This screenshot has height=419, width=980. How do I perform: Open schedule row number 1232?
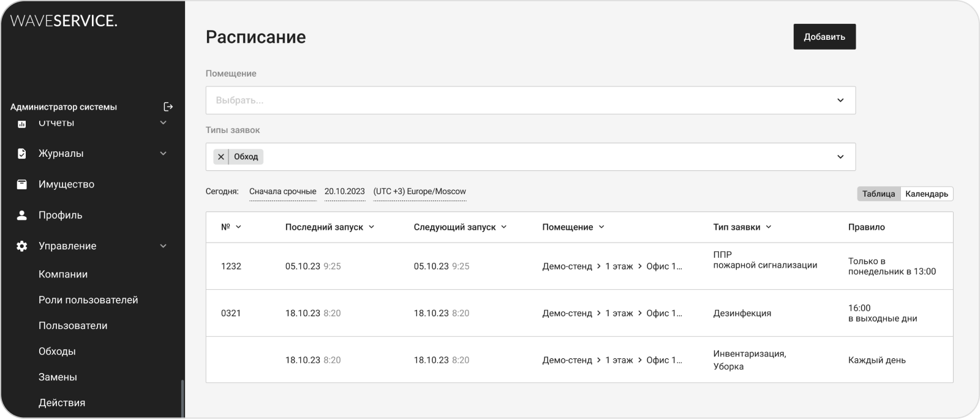tap(231, 266)
